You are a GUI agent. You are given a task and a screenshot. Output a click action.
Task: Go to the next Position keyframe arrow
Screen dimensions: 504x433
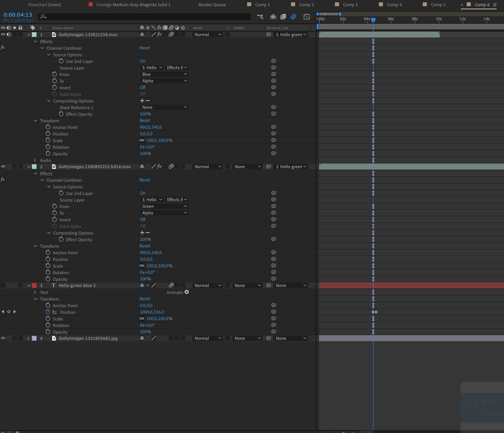click(15, 312)
